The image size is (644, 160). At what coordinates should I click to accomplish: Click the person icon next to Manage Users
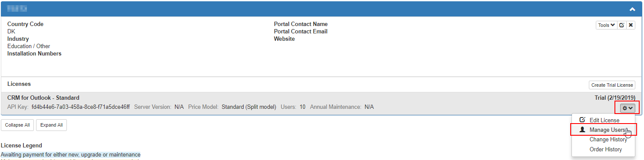click(582, 130)
